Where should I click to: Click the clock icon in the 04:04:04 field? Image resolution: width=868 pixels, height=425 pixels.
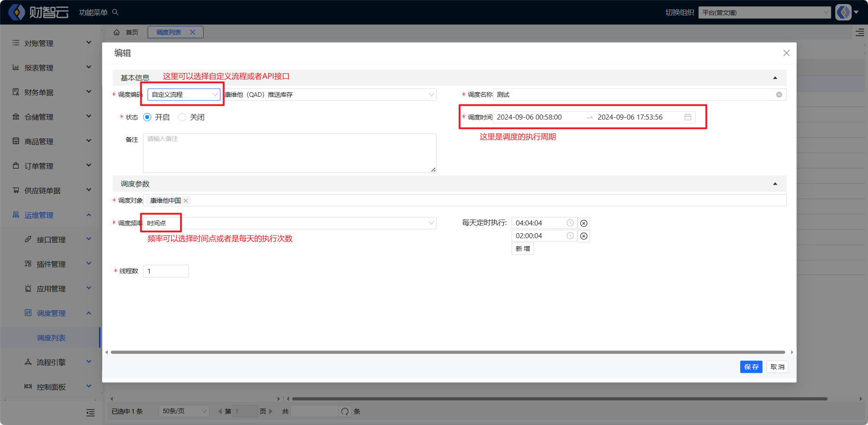[x=570, y=223]
